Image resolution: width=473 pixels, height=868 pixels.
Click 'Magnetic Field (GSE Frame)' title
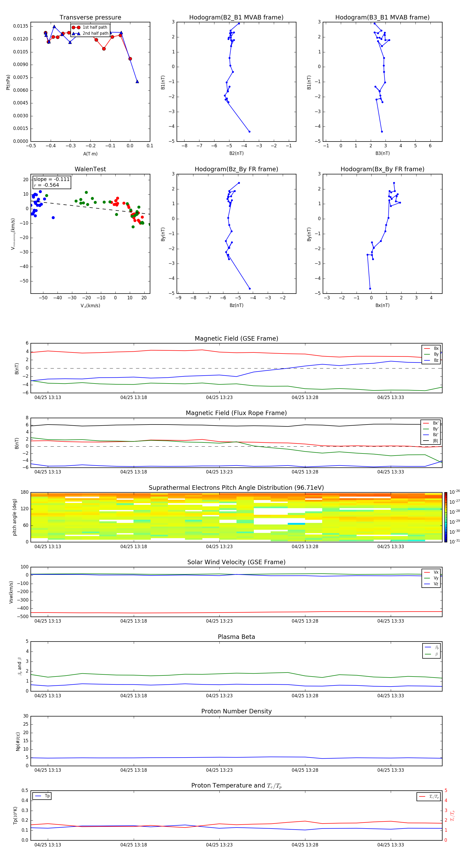236,339
